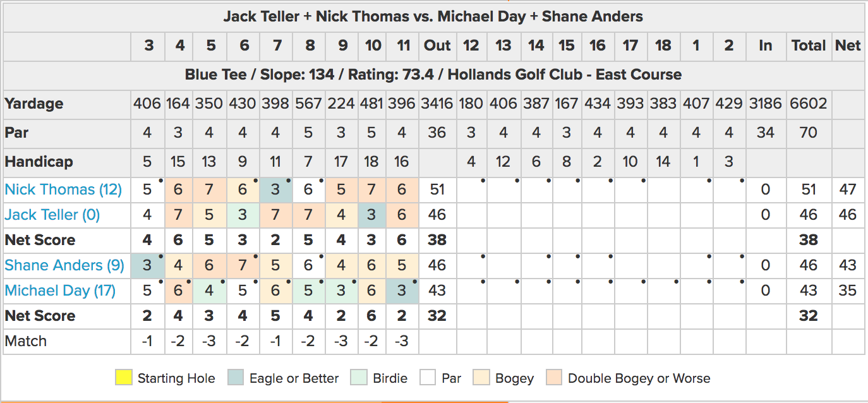Click Michael Day empty hole 18 cell
The image size is (868, 403).
(x=663, y=291)
